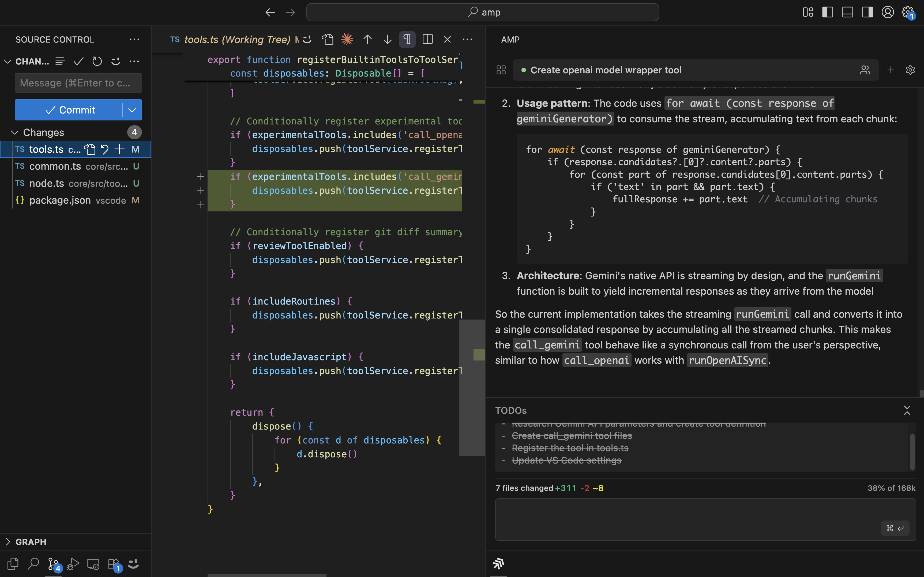Image resolution: width=924 pixels, height=577 pixels.
Task: Stage the added disposables.push line
Action: (x=201, y=190)
